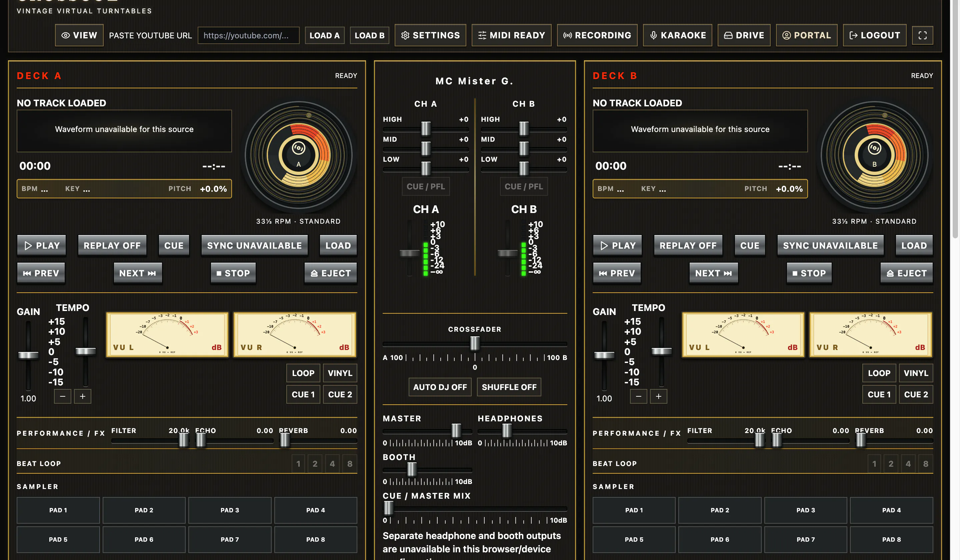This screenshot has width=960, height=560.
Task: Increase Deck B tempo with plus button
Action: click(658, 396)
